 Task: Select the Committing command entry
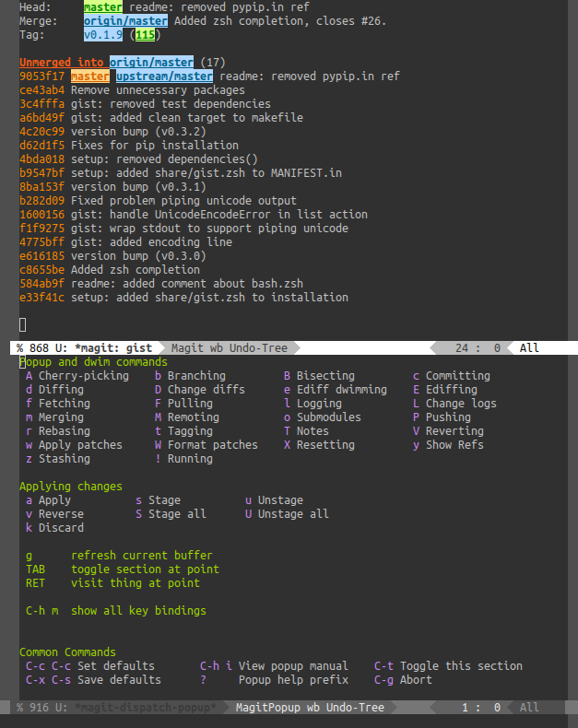(457, 376)
